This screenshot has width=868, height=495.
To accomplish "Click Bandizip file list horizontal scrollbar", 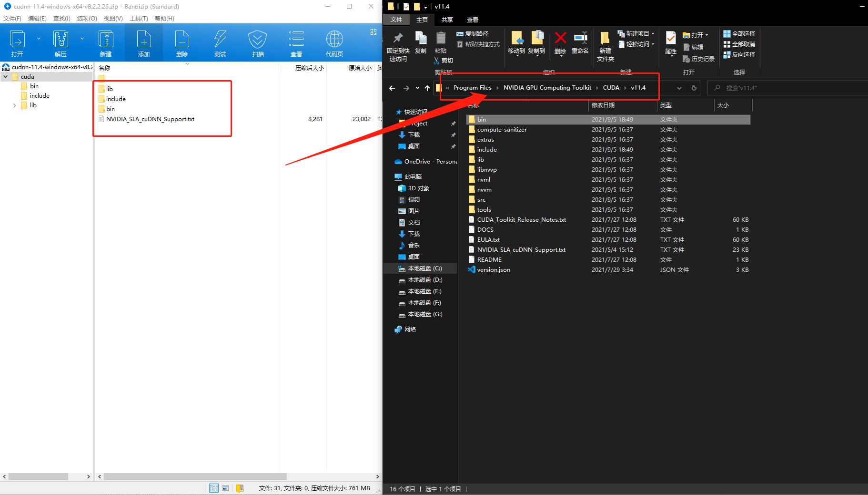I will 195,477.
